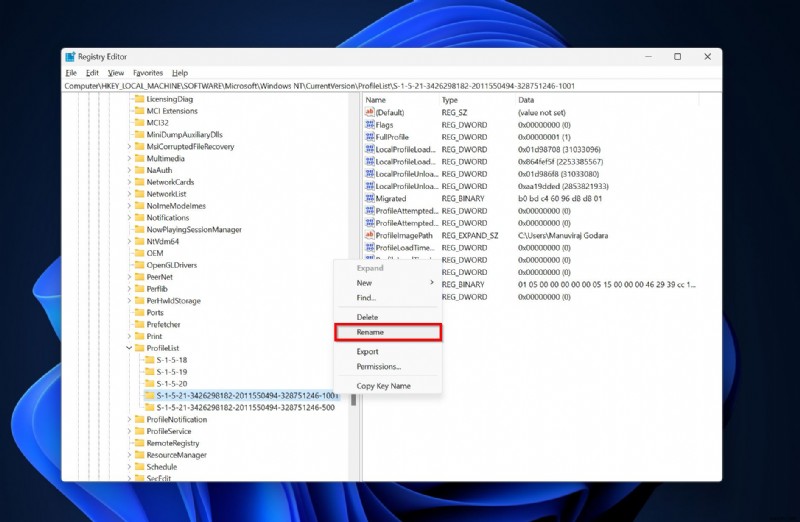
Task: Click the binary icon beside Migrated value
Action: [370, 198]
